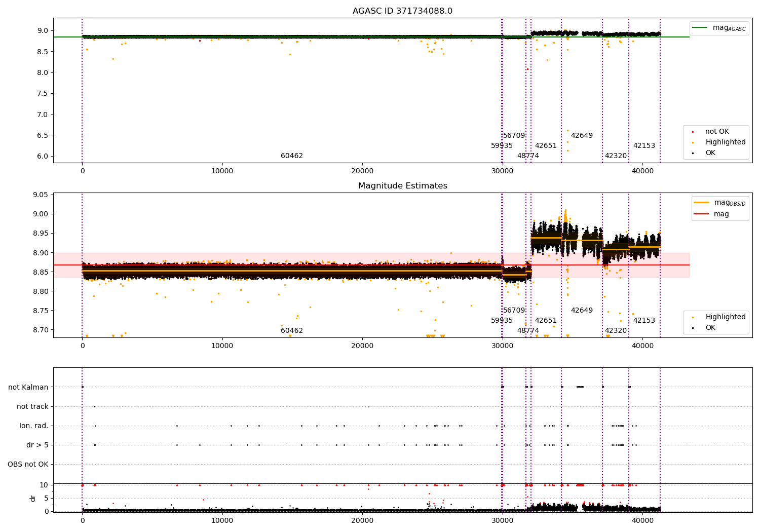Click obsid label 48774 in AGASC ID plot
Screen dimensions: 760x532
528,156
